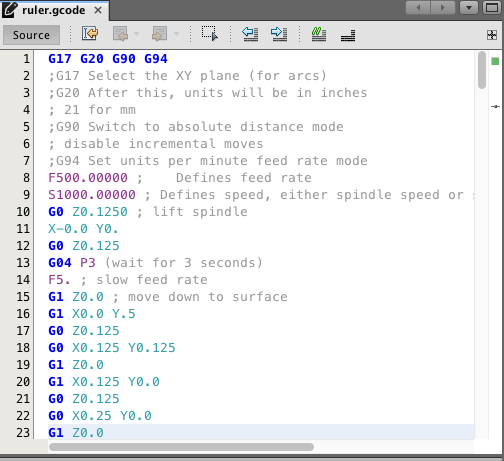Click the 'G1 X0.0 Y.5' line
Image resolution: width=504 pixels, height=461 pixels.
pyautogui.click(x=92, y=314)
